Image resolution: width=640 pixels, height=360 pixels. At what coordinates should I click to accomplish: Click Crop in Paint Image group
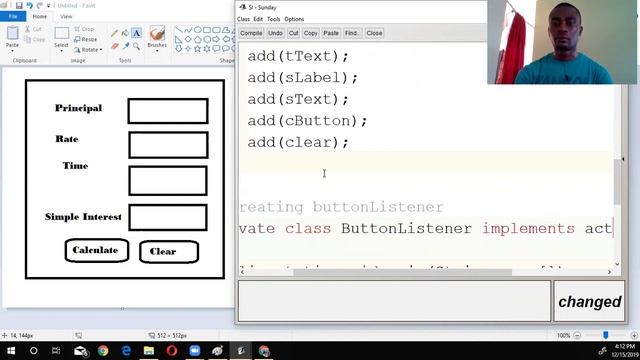point(84,29)
